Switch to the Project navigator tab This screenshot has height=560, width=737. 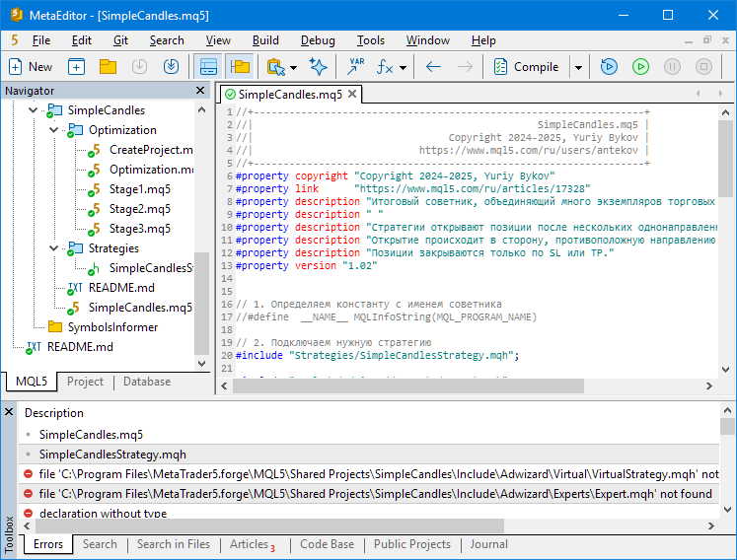point(85,382)
